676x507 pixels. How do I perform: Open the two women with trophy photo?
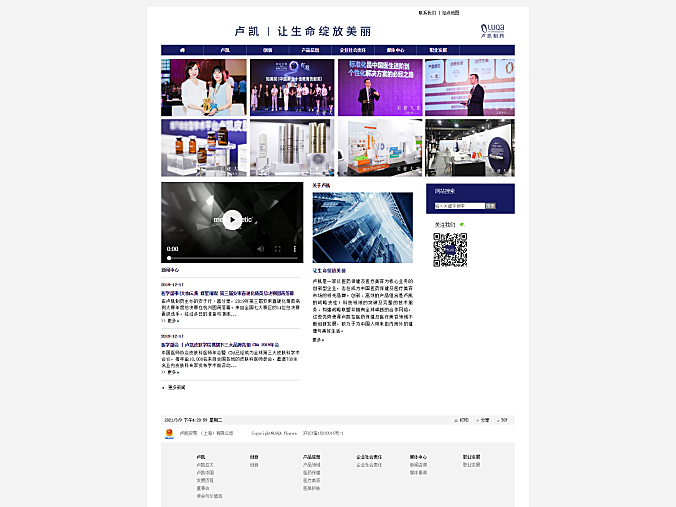pos(204,88)
